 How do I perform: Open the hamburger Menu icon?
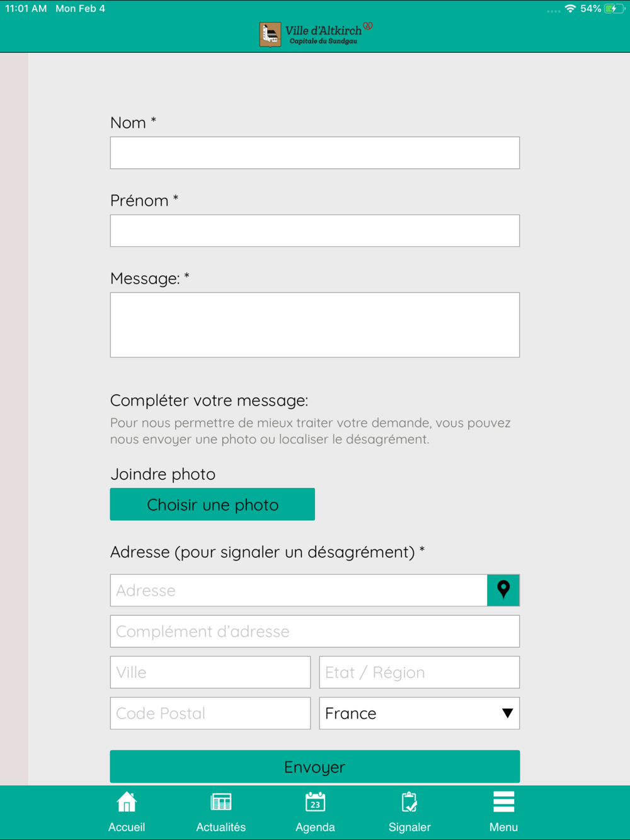(x=503, y=803)
